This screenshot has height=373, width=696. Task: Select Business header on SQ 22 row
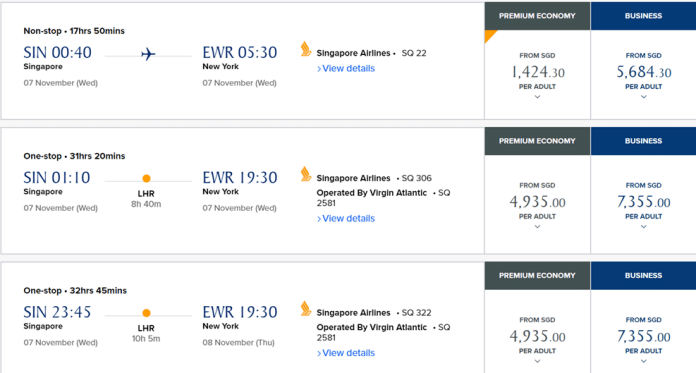pyautogui.click(x=644, y=16)
